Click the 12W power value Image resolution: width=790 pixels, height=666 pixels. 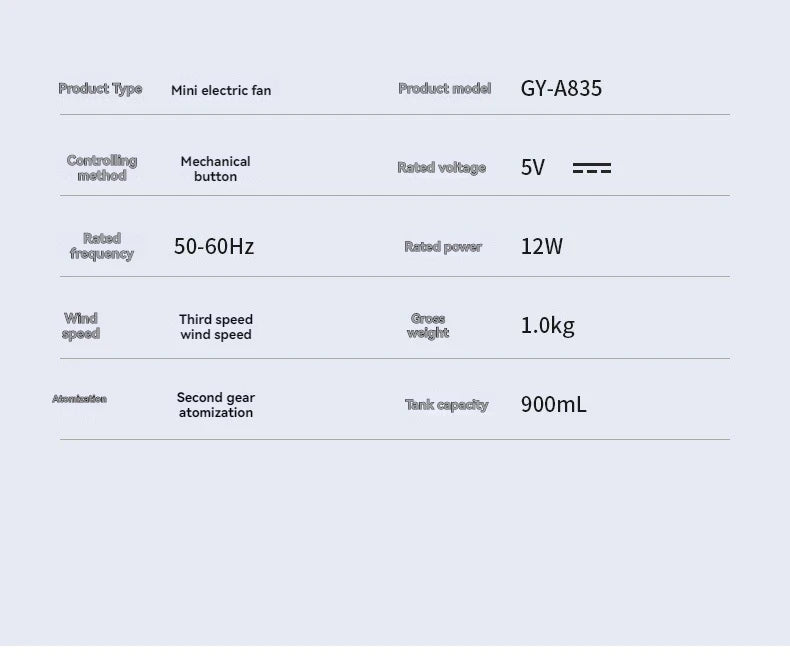click(542, 246)
